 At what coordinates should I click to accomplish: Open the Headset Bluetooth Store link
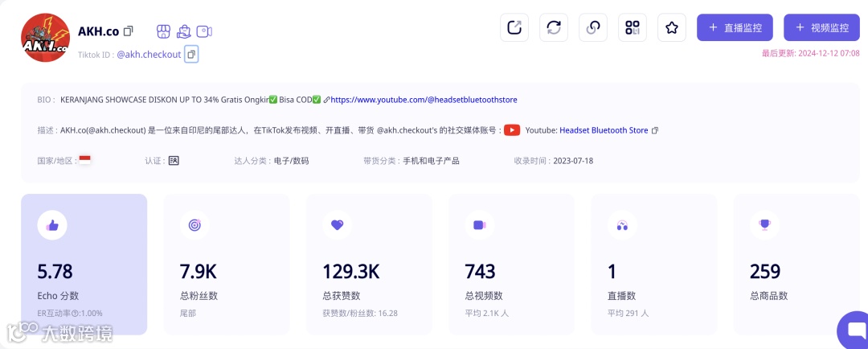(604, 130)
